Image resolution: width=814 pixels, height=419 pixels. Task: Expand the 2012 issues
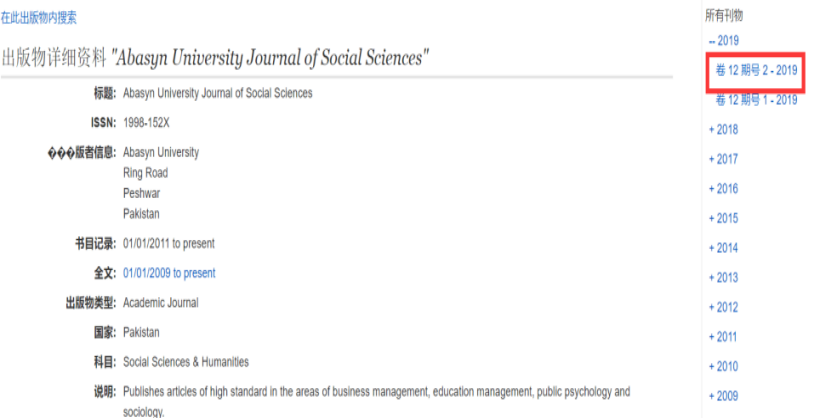pyautogui.click(x=724, y=307)
